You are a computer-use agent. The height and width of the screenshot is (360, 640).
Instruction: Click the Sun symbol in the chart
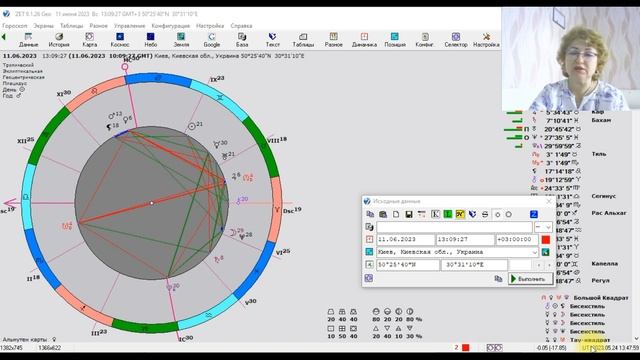click(191, 127)
